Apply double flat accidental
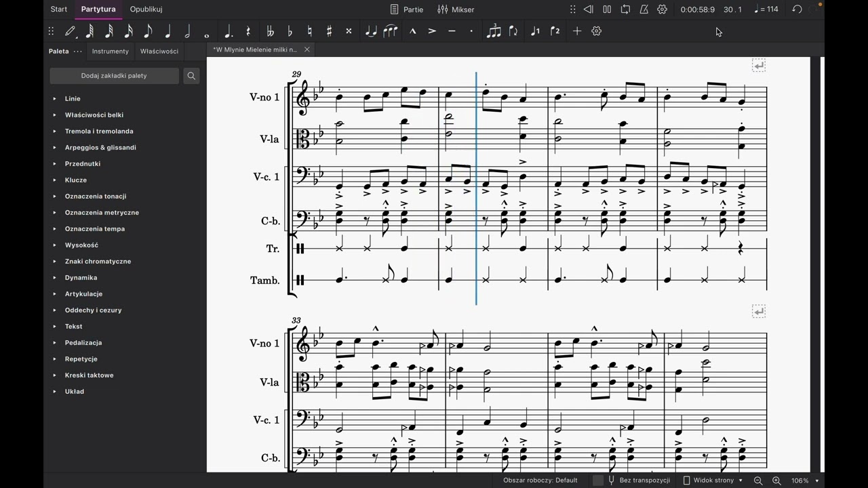Screen dimensions: 868x488 point(271,31)
